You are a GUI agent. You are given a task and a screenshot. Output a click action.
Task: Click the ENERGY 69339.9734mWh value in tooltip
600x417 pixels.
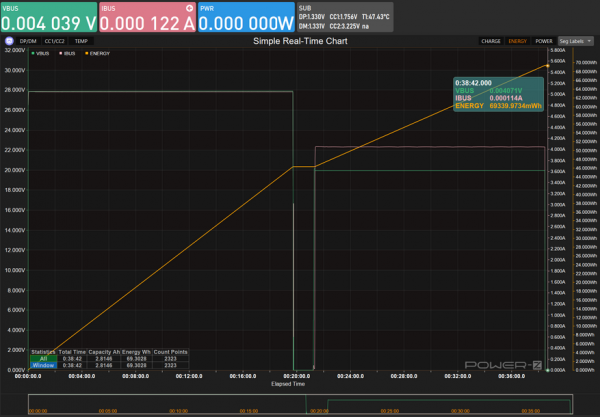click(515, 106)
